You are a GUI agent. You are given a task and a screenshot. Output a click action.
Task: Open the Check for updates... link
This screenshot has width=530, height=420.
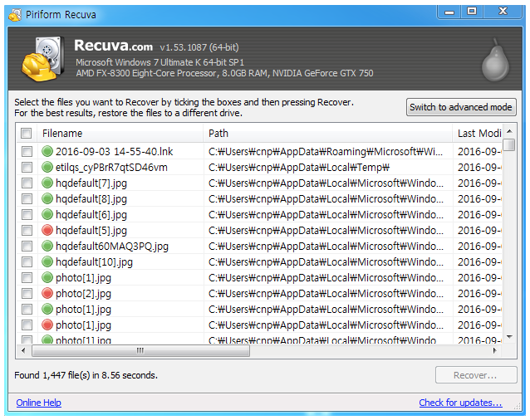(460, 403)
